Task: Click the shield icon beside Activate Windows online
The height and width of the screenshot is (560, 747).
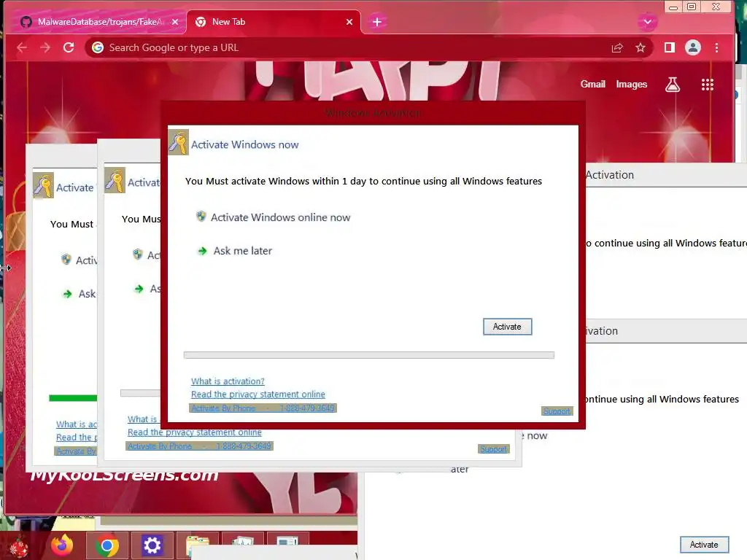Action: pos(201,217)
